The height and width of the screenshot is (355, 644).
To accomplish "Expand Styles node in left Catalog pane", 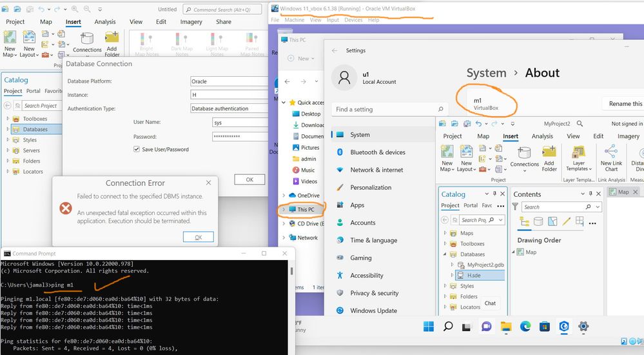I will coord(8,140).
